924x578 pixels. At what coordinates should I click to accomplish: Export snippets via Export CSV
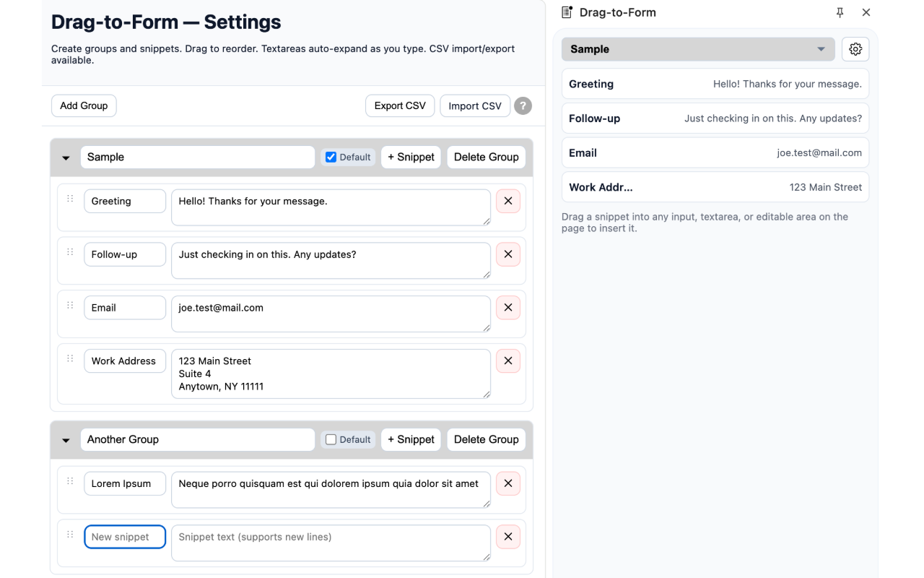[400, 105]
